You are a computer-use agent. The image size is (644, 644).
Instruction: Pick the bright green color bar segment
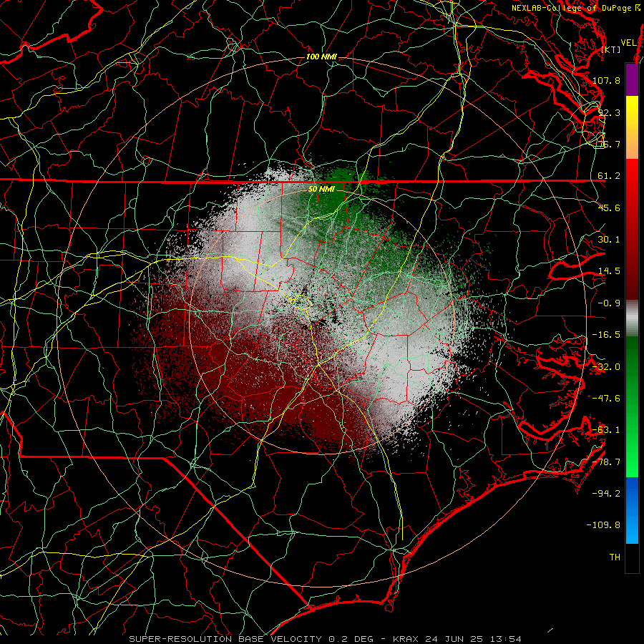tap(632, 406)
